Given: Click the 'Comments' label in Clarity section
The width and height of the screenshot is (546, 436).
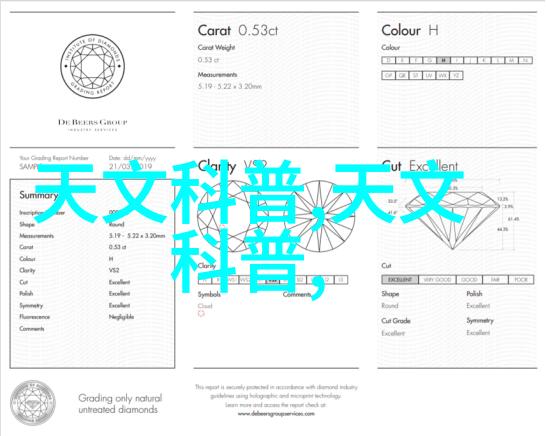Looking at the screenshot, I should tap(297, 295).
